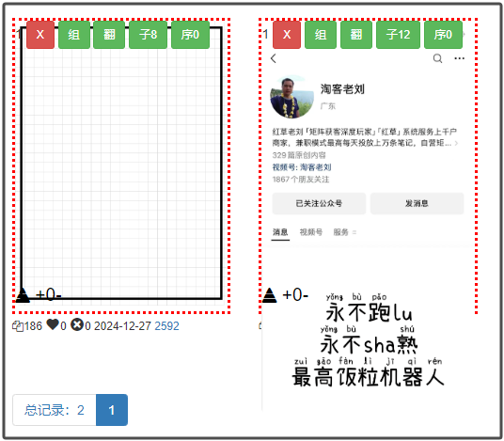
Task: Click the 广东 location text
Action: (328, 106)
